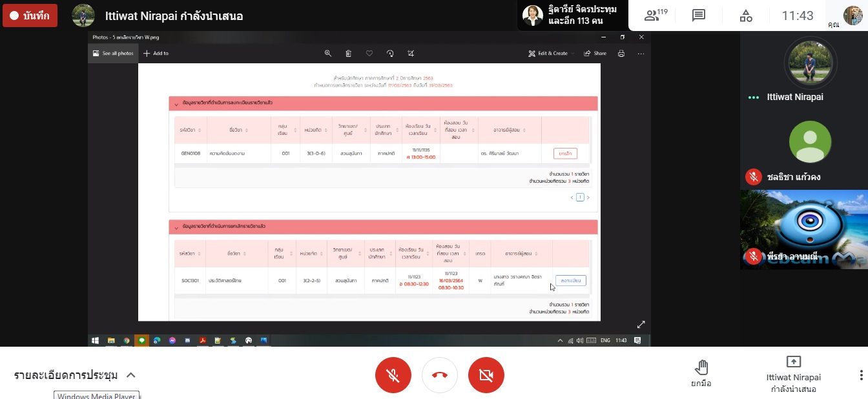
Task: Click the Add to menu item
Action: coord(156,54)
